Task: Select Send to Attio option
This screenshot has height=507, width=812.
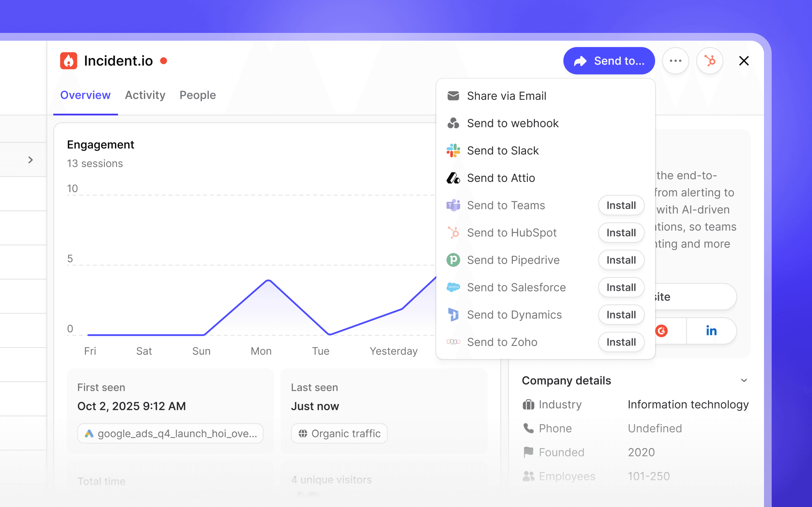Action: click(501, 178)
